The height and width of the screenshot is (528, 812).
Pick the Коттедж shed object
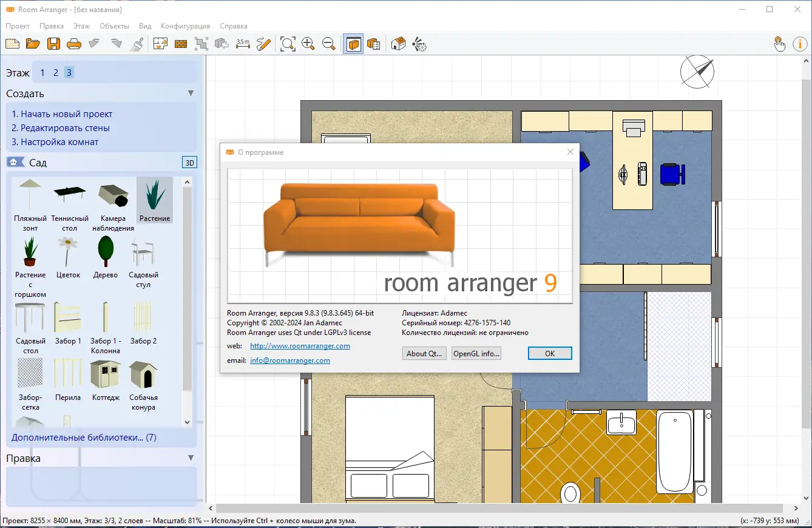coord(106,380)
